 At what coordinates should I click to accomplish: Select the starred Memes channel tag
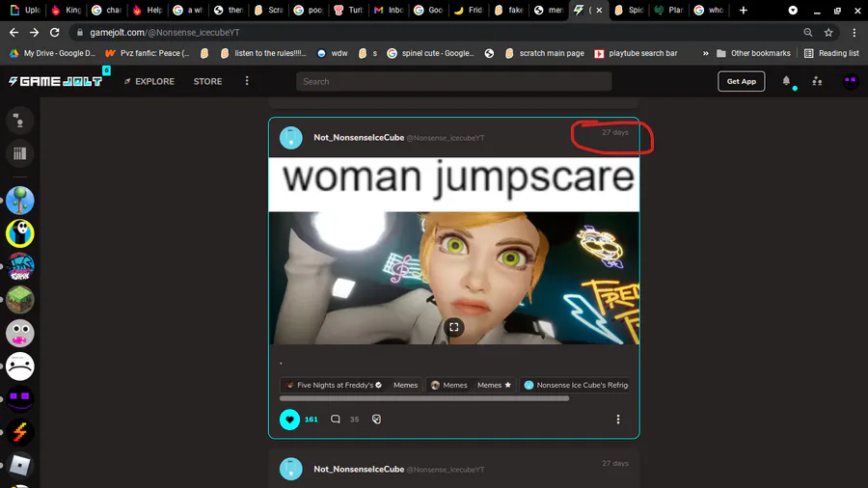[x=494, y=385]
